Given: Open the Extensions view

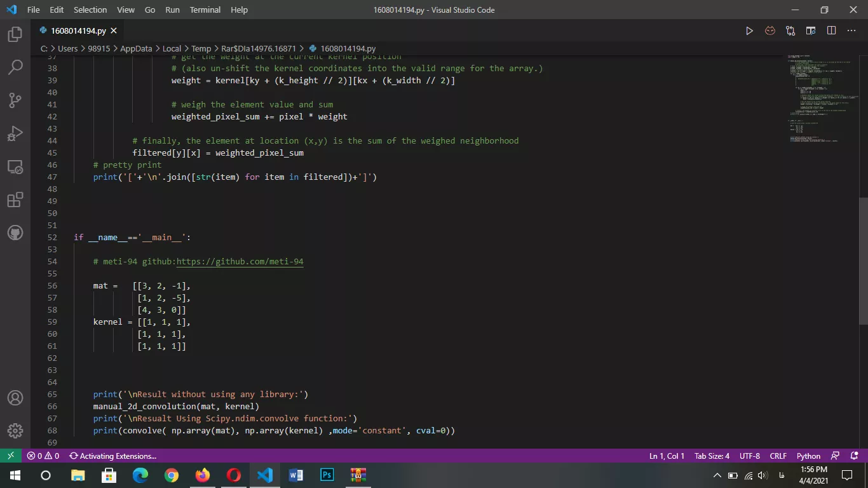Looking at the screenshot, I should (15, 200).
